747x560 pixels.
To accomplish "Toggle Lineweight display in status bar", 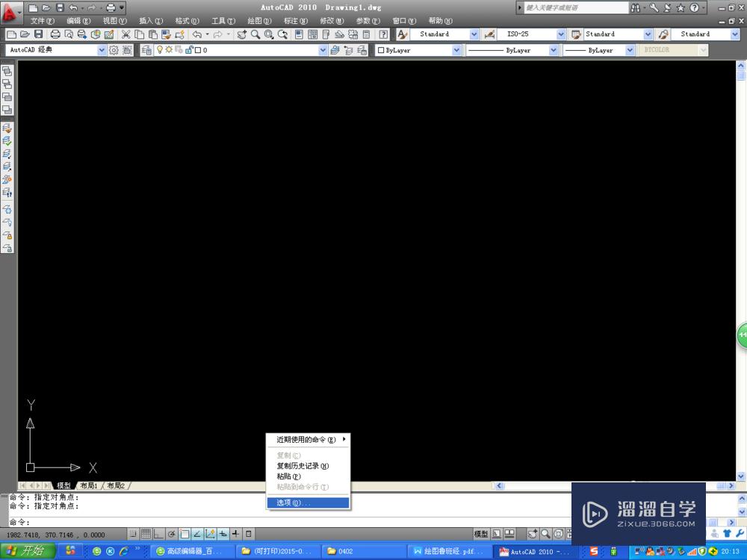I will (235, 534).
